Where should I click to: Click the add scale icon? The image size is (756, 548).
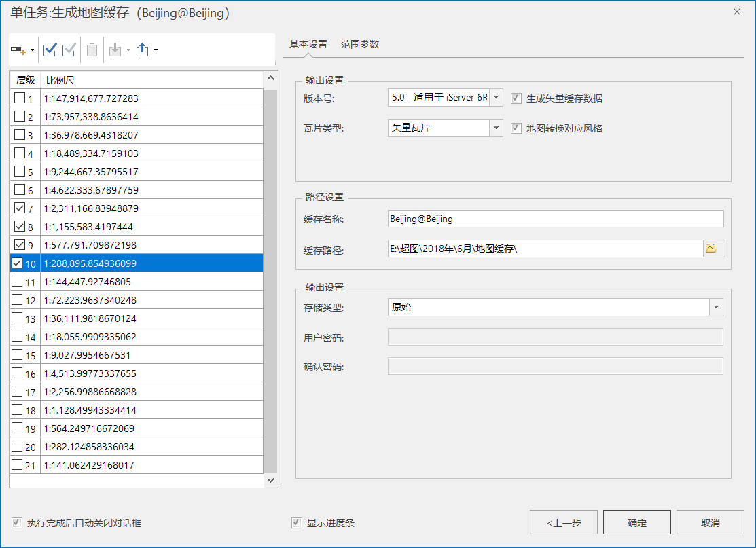(x=19, y=50)
